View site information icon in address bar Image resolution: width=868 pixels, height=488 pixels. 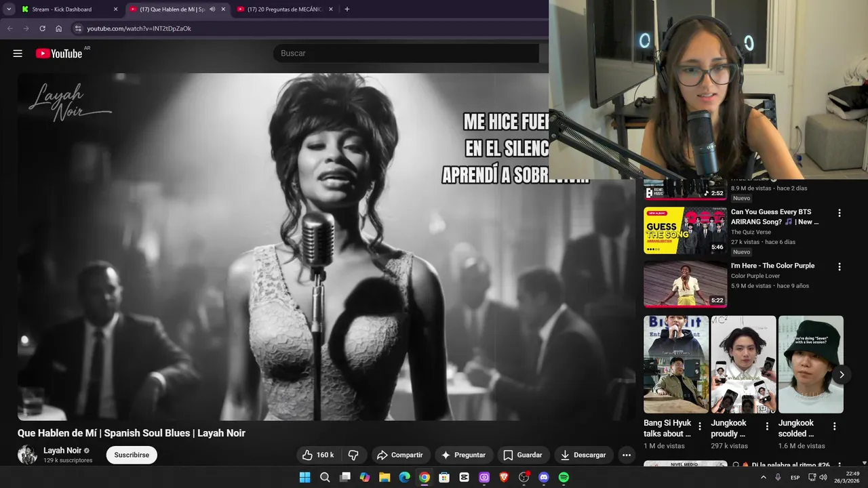tap(78, 28)
